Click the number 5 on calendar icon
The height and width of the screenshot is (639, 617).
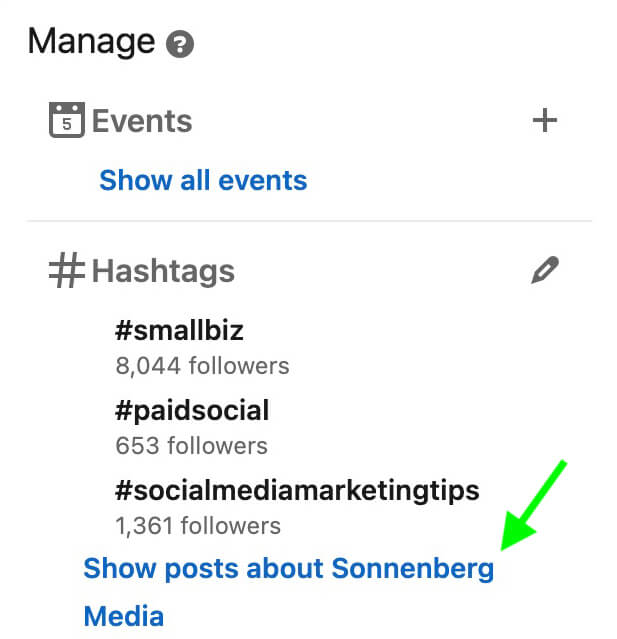tap(66, 126)
